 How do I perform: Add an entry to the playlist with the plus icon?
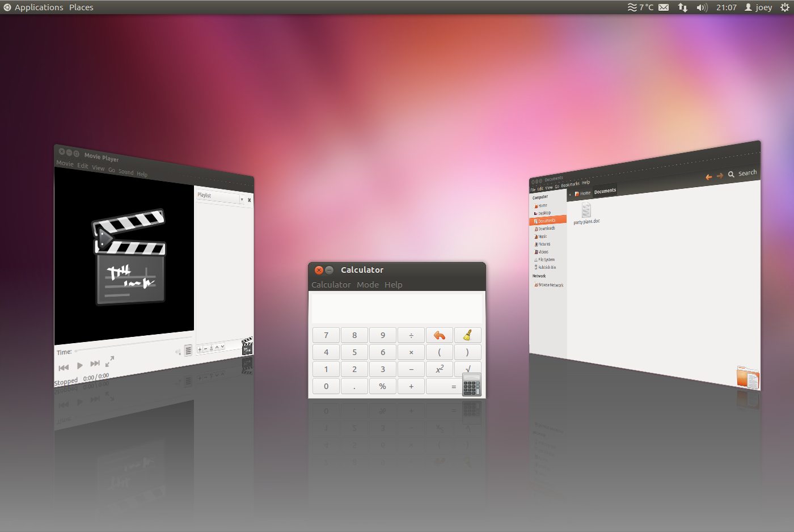(x=200, y=349)
